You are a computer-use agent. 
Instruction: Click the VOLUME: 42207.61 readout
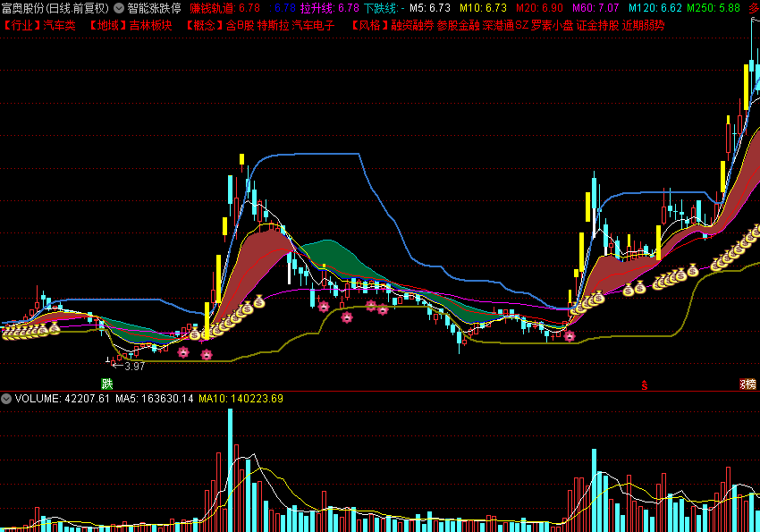[x=63, y=399]
